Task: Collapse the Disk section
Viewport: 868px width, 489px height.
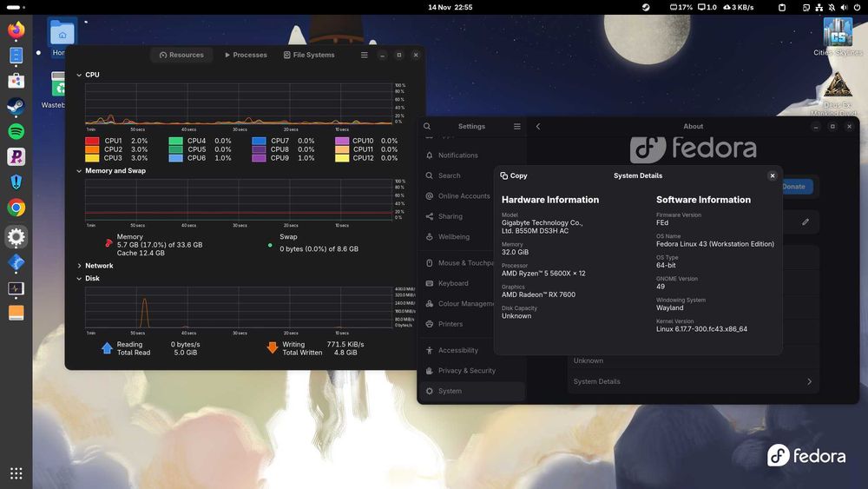Action: [x=79, y=279]
